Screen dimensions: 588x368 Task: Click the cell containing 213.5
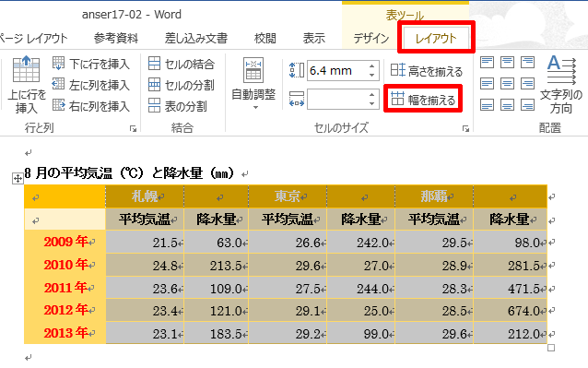click(216, 265)
